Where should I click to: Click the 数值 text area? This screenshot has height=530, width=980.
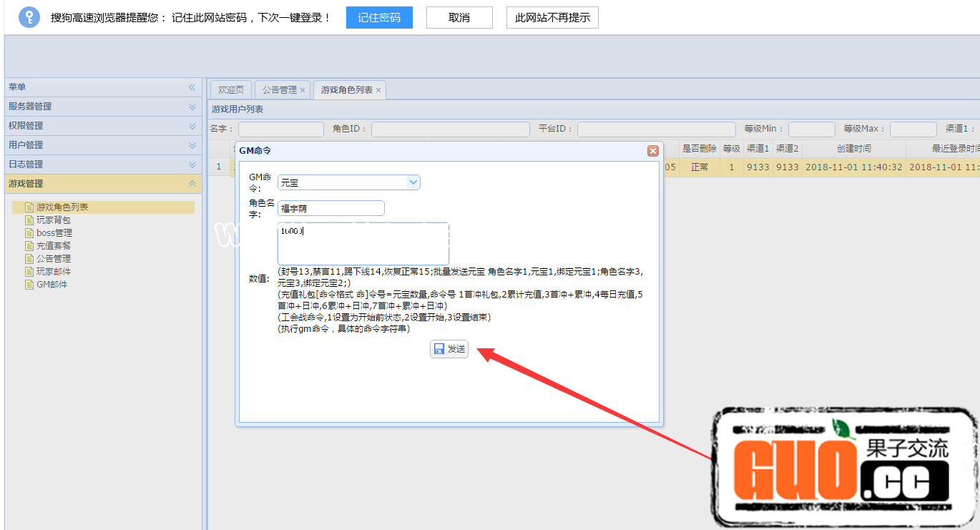coord(363,244)
